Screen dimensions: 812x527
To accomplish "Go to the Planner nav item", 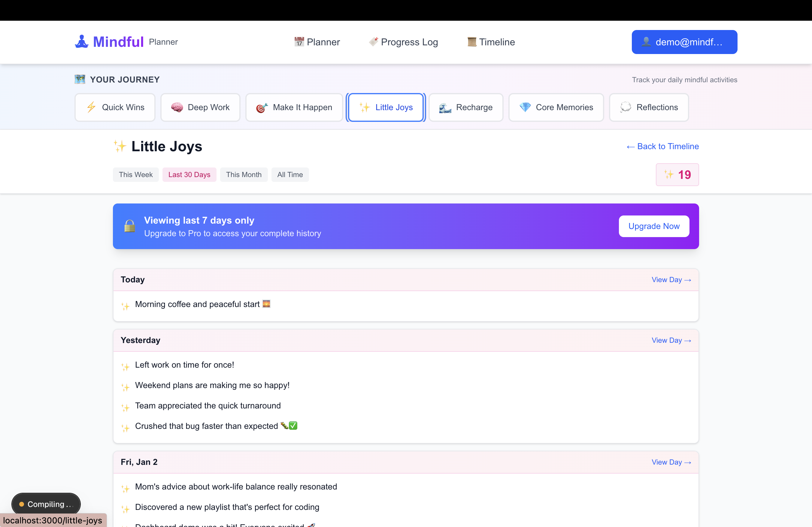I will coord(317,42).
